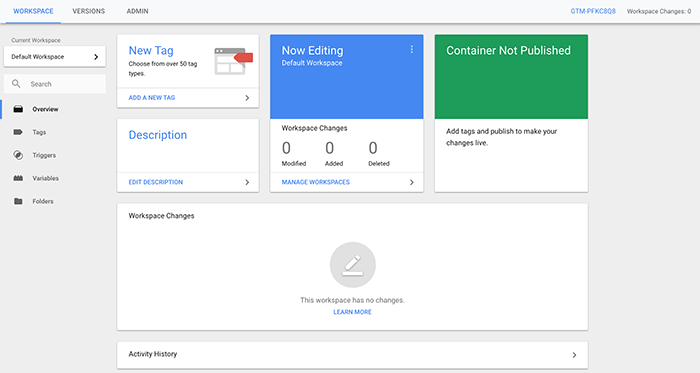
Task: Click the New Tag heading
Action: [151, 50]
